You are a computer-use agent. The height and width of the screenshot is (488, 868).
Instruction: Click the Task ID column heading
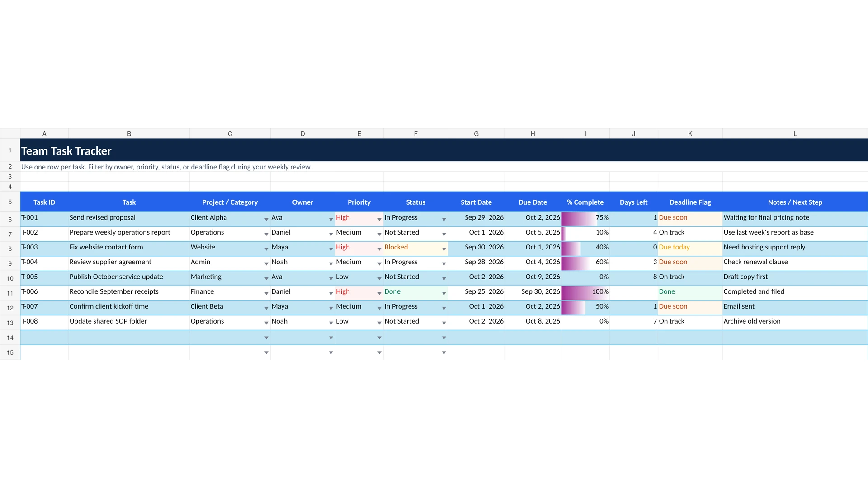[x=44, y=202]
